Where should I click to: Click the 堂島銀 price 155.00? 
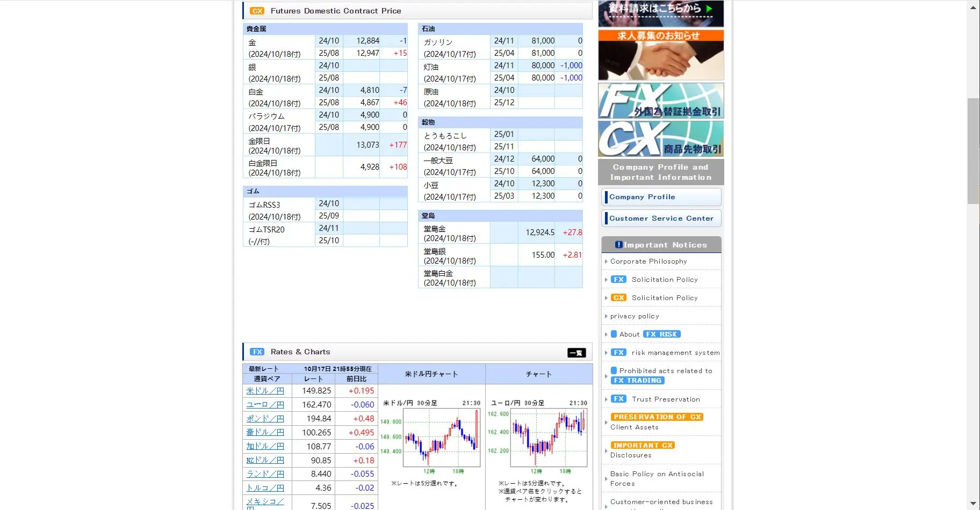[543, 255]
